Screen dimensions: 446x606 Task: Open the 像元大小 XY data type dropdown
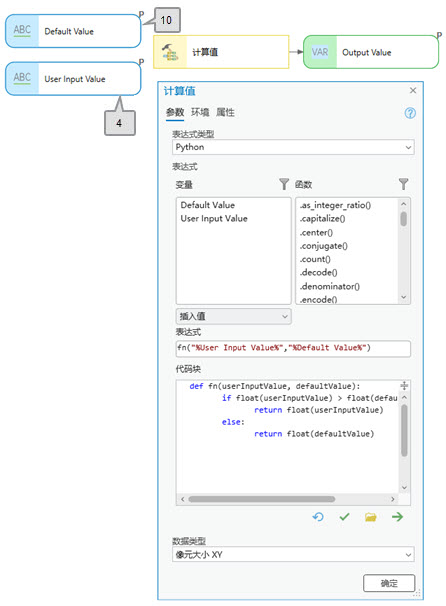tap(293, 555)
